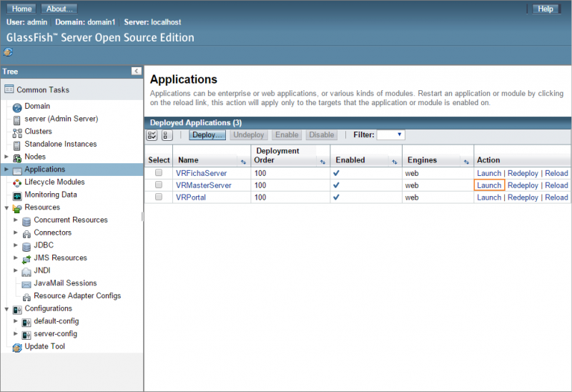Screen dimensions: 572x392
Task: Sort by Enabled column sort icon
Action: 395,162
